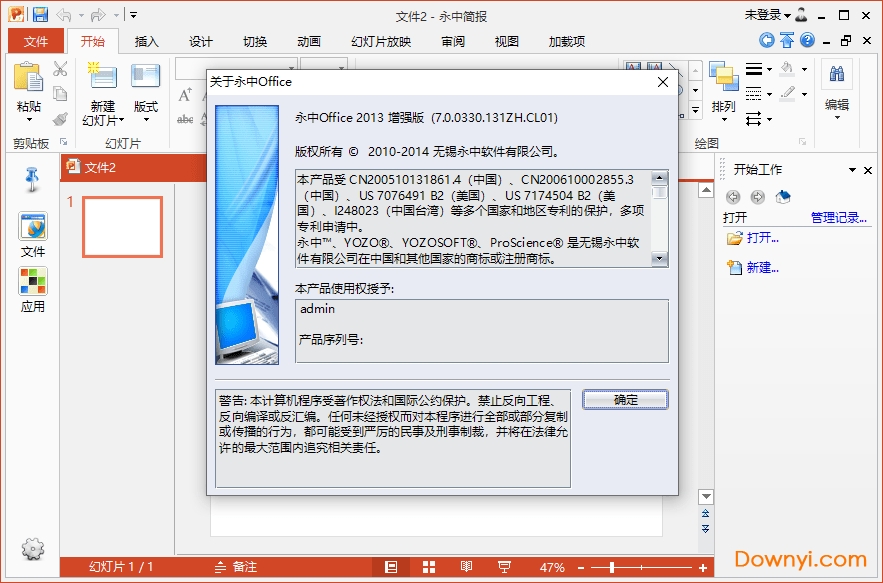
Task: Click the Edit (编辑) binoculars icon
Action: tap(836, 75)
